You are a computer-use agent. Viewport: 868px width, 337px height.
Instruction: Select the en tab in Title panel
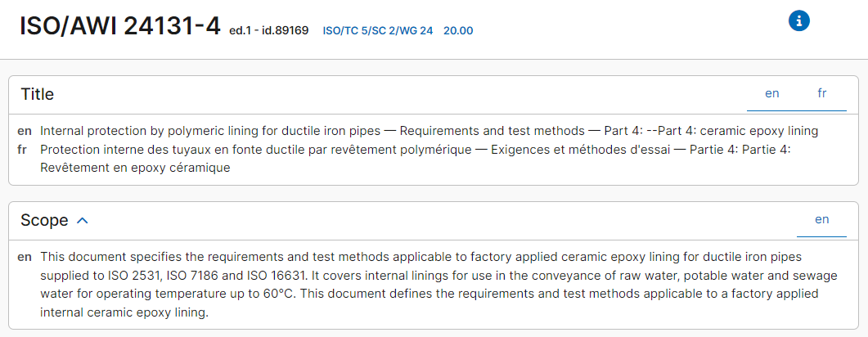[x=771, y=93]
